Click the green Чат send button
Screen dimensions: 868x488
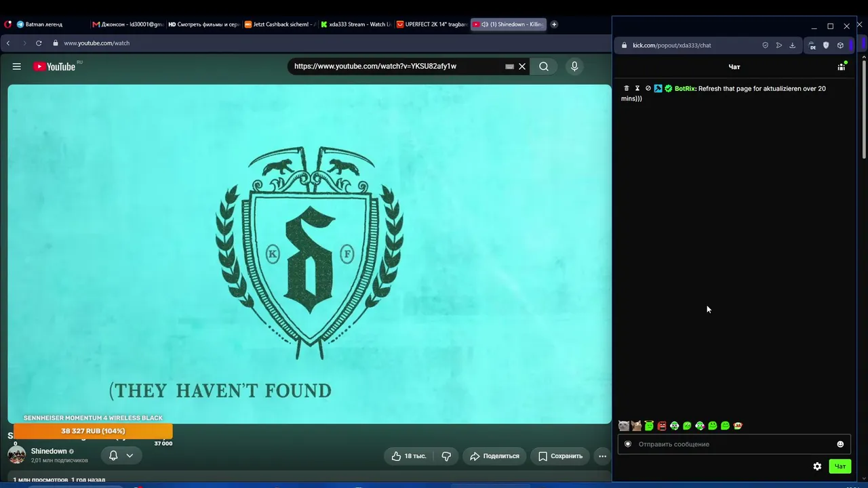point(840,466)
